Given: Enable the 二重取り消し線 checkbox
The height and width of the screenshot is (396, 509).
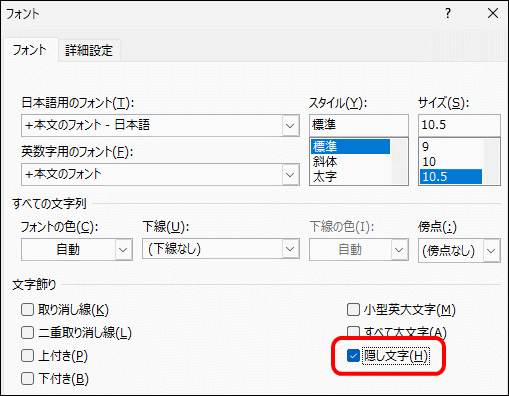Looking at the screenshot, I should click(27, 333).
